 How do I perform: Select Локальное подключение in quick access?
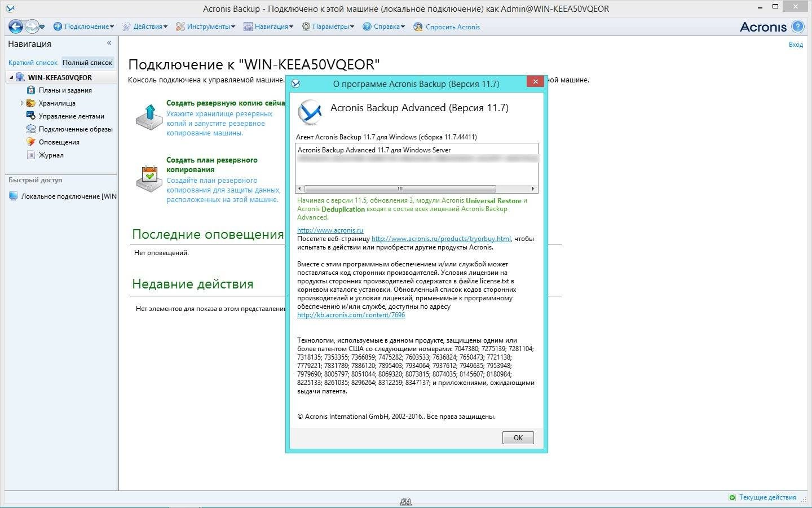click(69, 196)
